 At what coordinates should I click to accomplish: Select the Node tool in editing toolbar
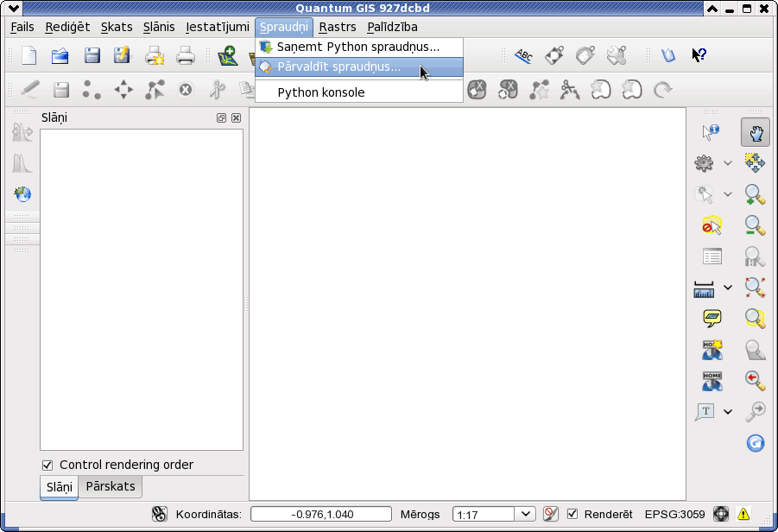click(155, 90)
